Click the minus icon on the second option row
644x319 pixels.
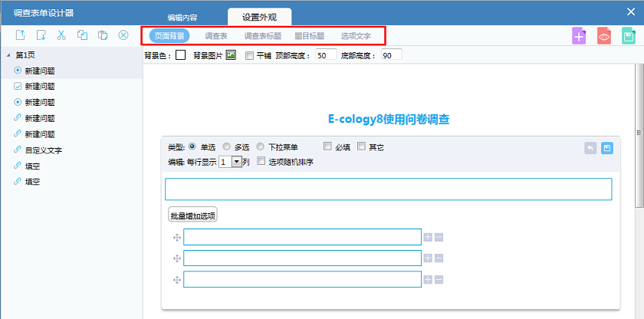pyautogui.click(x=439, y=258)
